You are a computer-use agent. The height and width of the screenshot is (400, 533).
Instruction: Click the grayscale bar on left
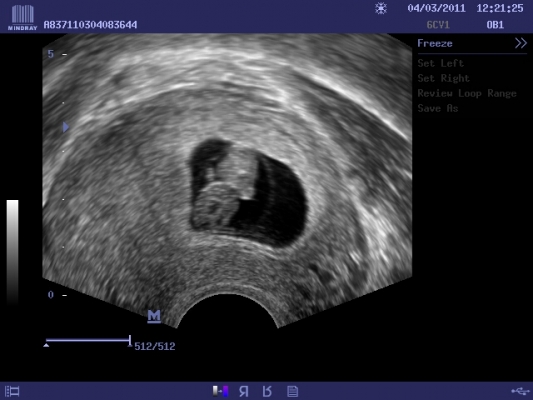(x=13, y=251)
